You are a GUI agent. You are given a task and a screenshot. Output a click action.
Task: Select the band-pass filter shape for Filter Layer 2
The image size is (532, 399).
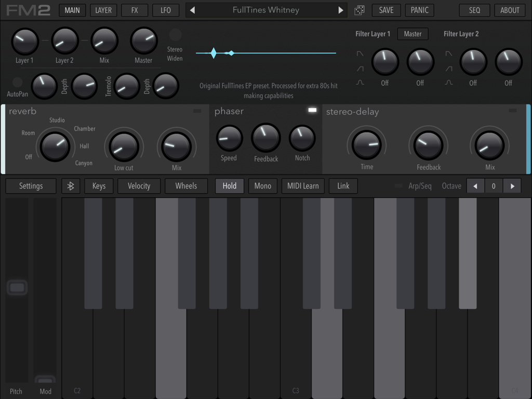449,82
